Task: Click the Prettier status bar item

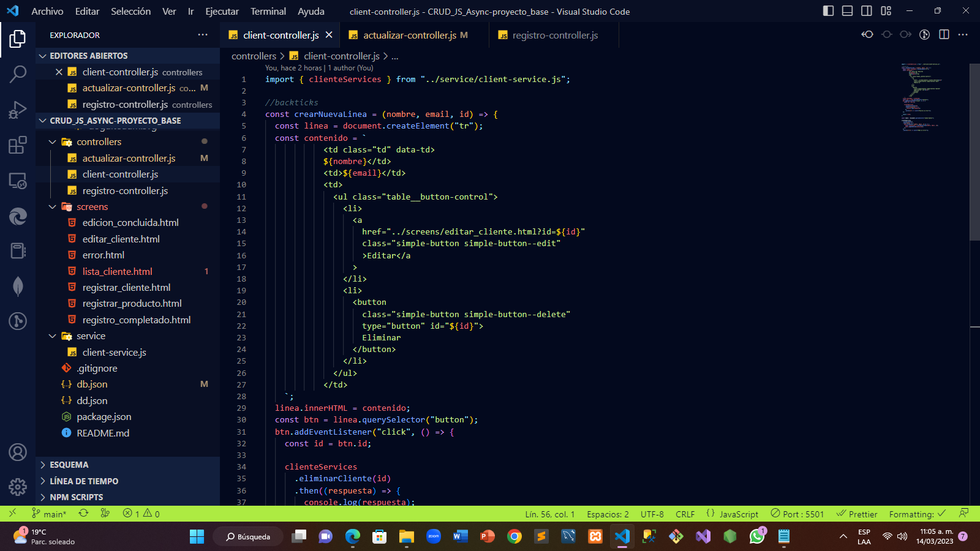Action: click(x=857, y=514)
